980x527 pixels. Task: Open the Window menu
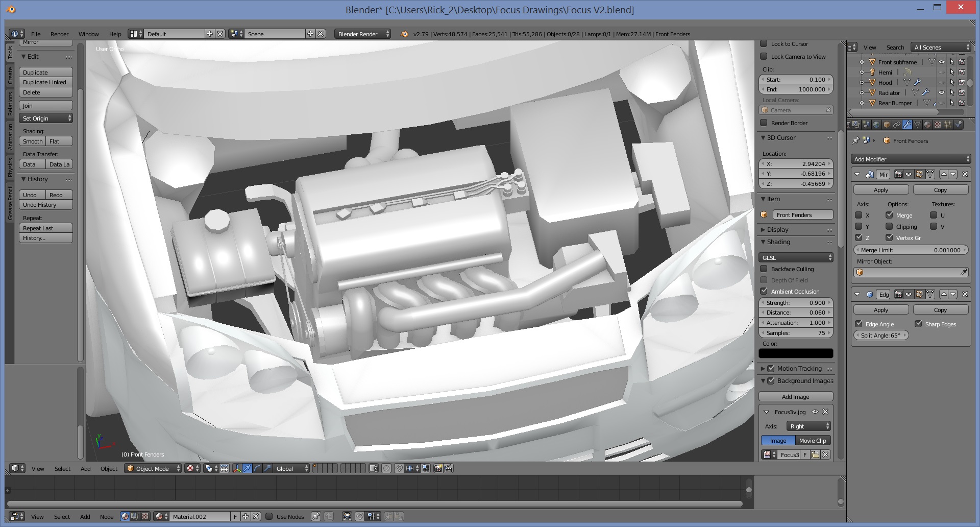coord(88,34)
